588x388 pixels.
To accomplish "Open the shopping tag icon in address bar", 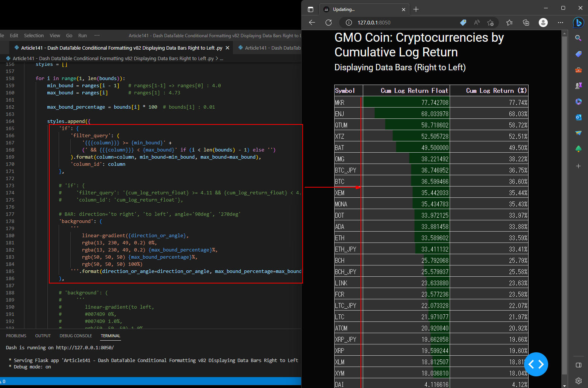I will (x=463, y=23).
